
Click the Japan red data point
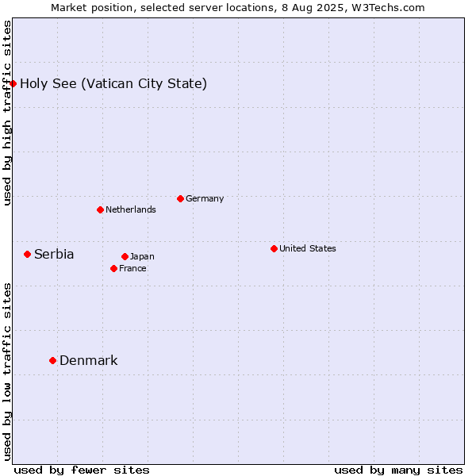click(x=125, y=257)
